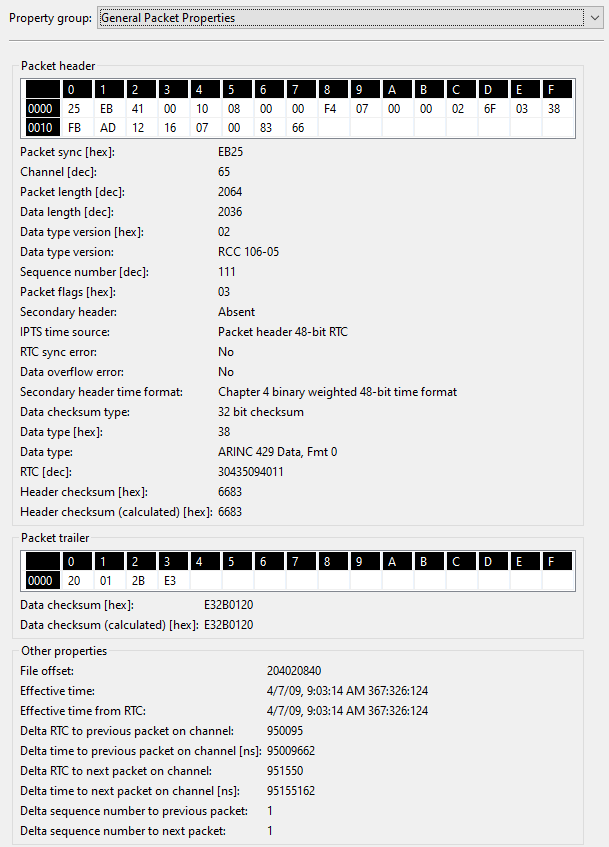Click byte F4 in packet header table
609x847 pixels.
331,109
